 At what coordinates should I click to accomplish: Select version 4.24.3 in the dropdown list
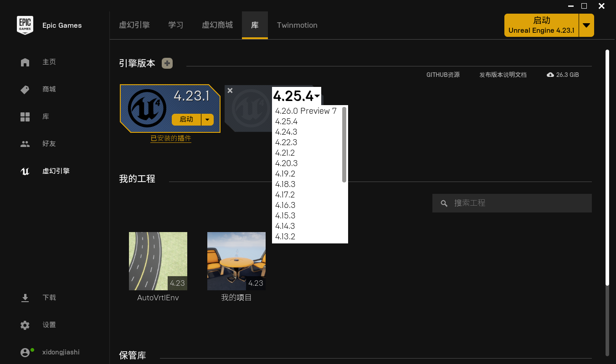pos(286,131)
